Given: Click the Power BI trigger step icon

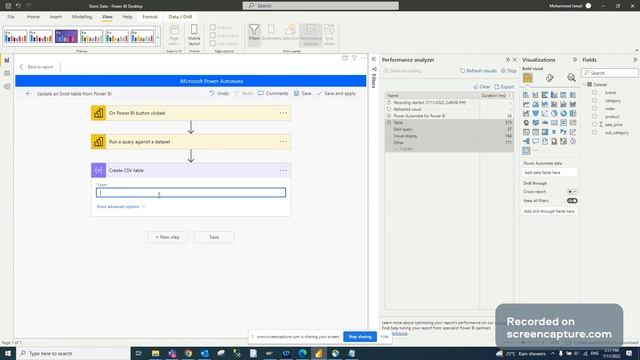Looking at the screenshot, I should (98, 113).
